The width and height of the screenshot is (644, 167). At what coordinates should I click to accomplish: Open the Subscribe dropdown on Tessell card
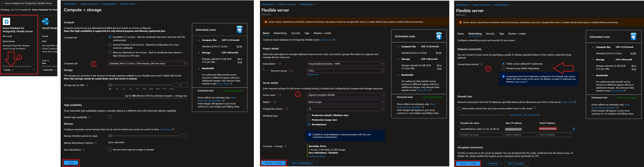coord(50,70)
